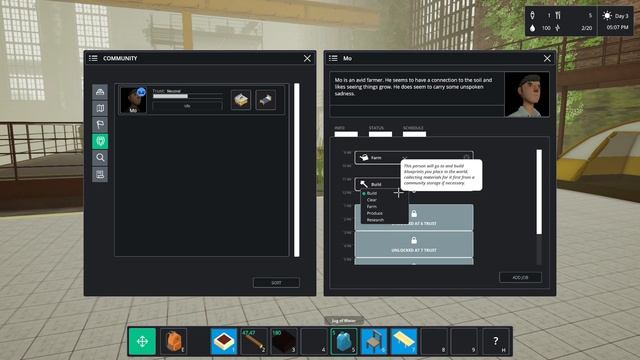This screenshot has width=640, height=360.
Task: Click the watering can icon on Farm job
Action: [364, 158]
